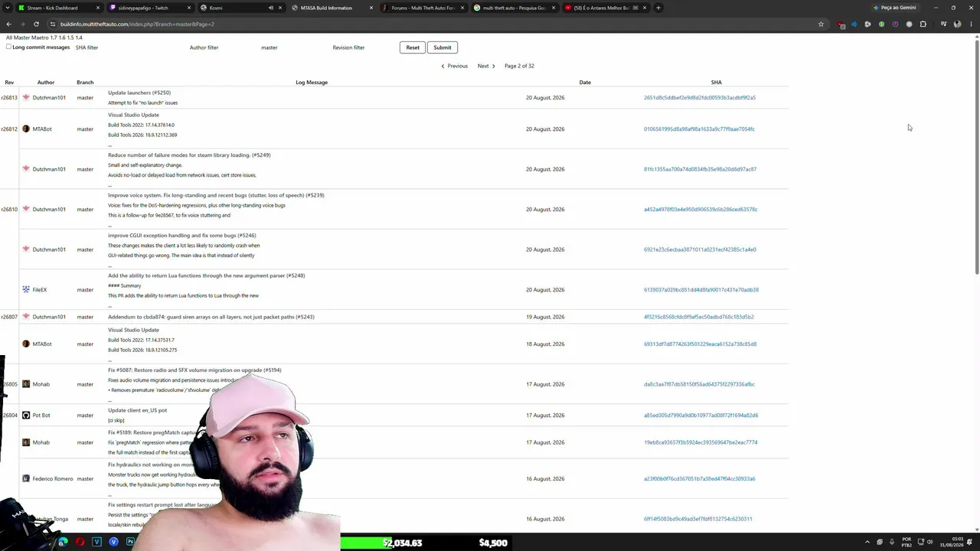Click MTABot avatar beside r26812
Viewport: 980px width, 551px height.
[26, 129]
